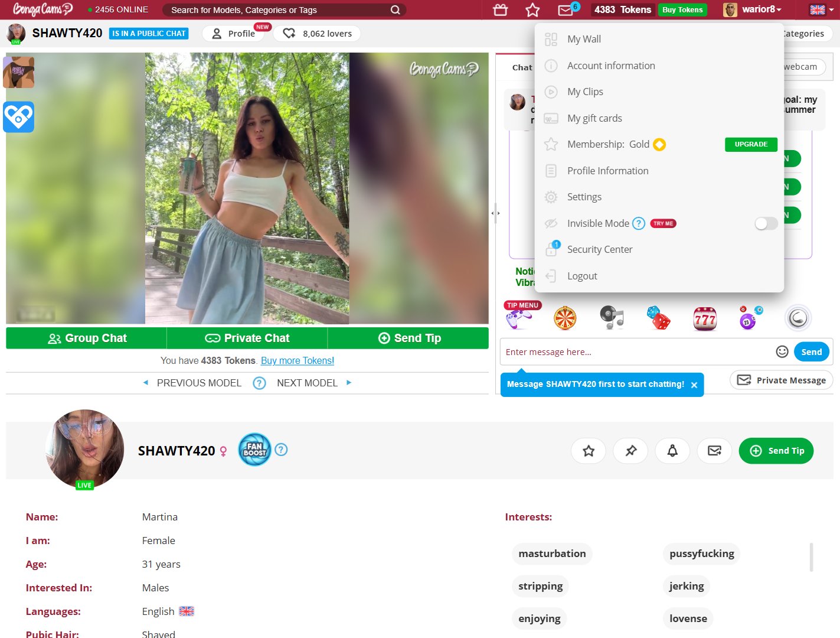Viewport: 840px width, 638px height.
Task: Open the thumbnail above heart icon
Action: 19,72
